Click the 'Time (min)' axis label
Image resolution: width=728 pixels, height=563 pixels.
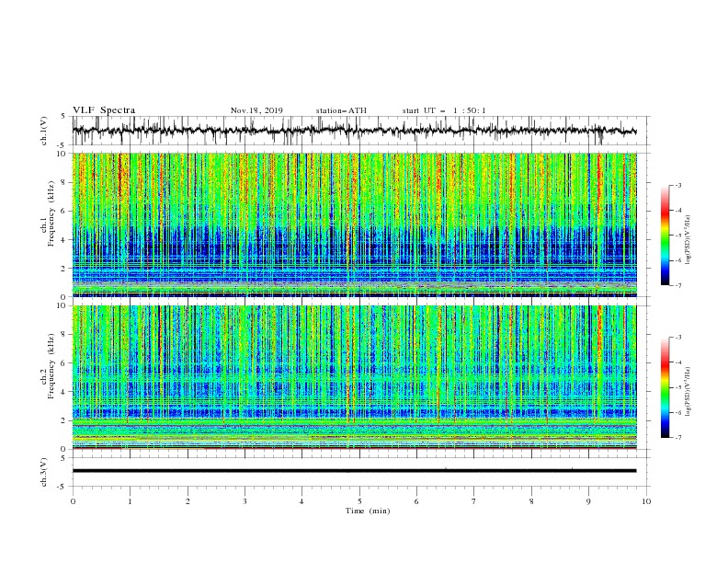coord(368,511)
